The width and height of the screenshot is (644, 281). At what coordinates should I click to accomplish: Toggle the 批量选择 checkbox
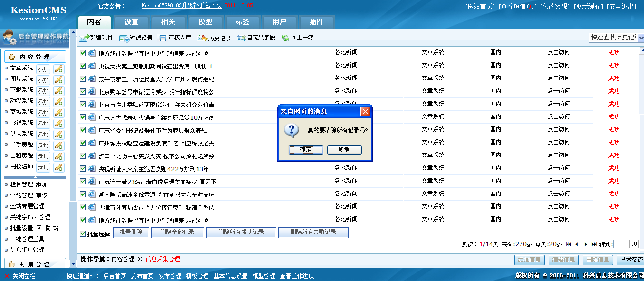click(x=83, y=233)
